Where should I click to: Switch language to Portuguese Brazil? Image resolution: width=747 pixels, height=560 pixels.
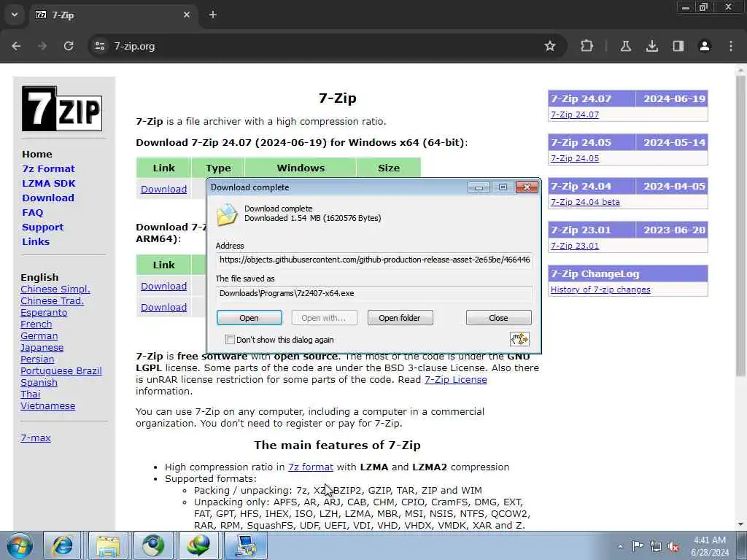[x=61, y=371]
